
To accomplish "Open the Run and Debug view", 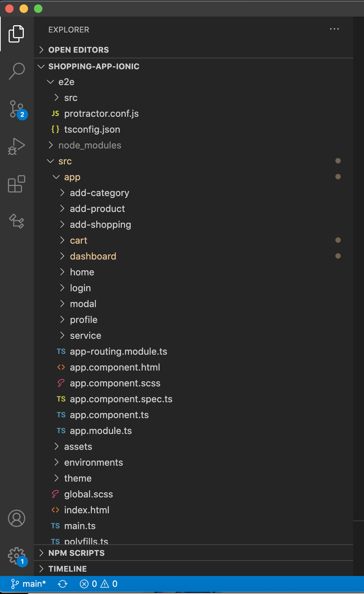I will (17, 146).
